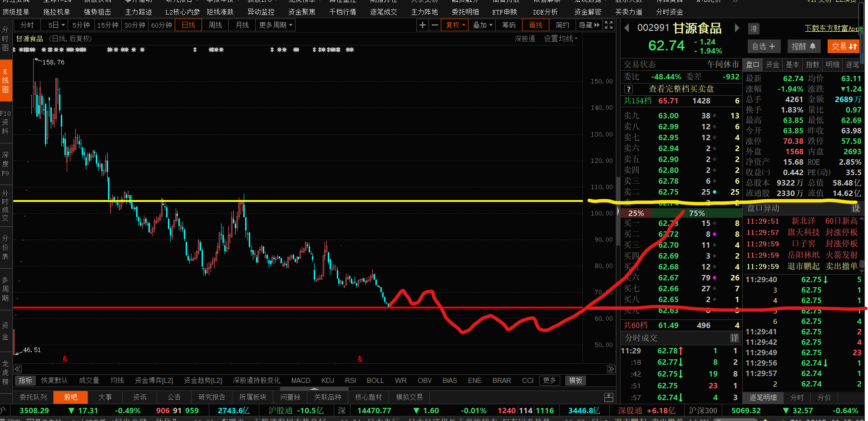Toggle the MACD indicator
Image resolution: width=868 pixels, height=421 pixels.
301,381
